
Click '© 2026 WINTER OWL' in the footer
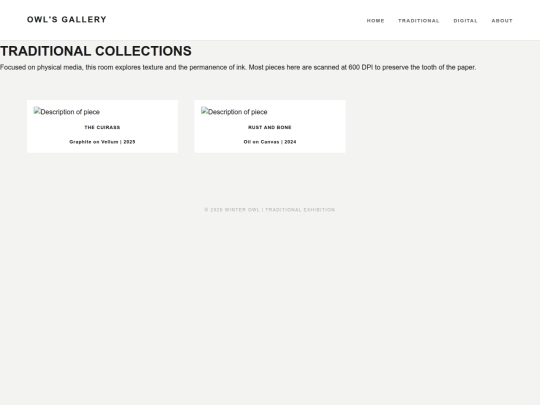[x=232, y=210]
